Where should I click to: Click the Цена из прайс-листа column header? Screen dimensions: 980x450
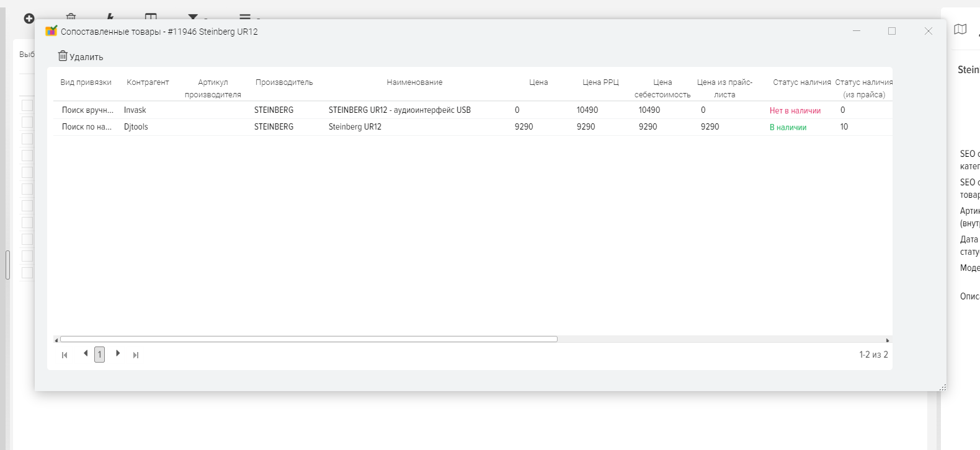click(724, 89)
